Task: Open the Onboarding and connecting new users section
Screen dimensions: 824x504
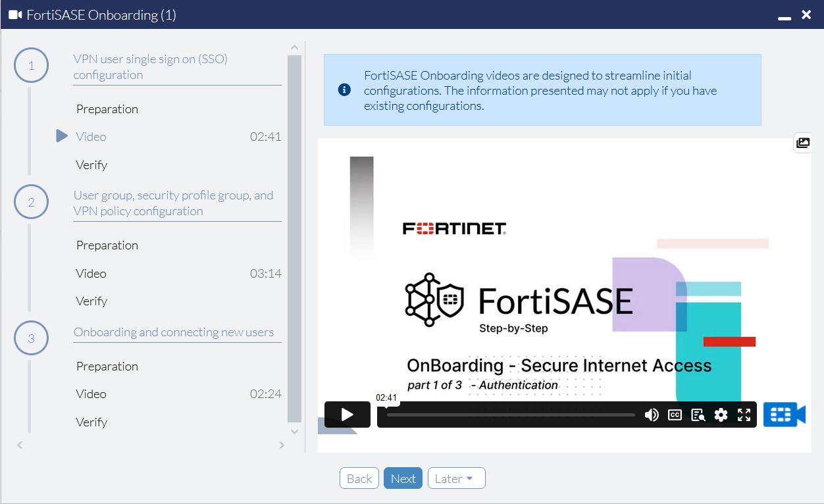Action: point(174,332)
